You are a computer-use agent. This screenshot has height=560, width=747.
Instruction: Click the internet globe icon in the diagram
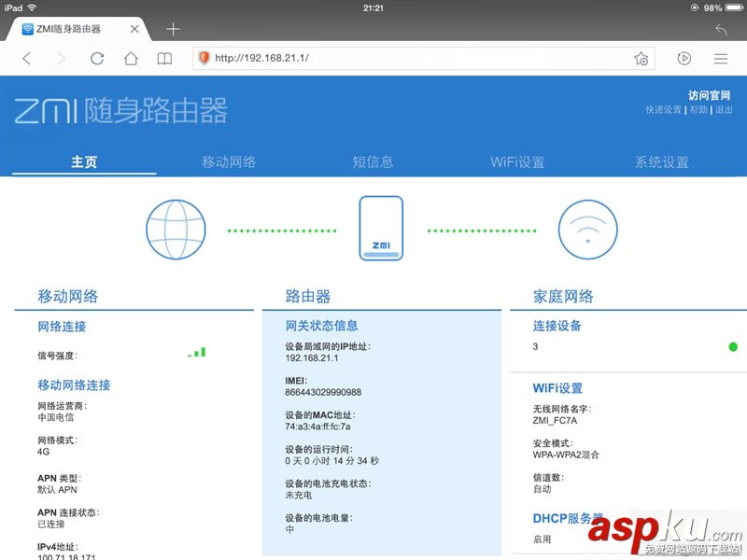tap(176, 228)
